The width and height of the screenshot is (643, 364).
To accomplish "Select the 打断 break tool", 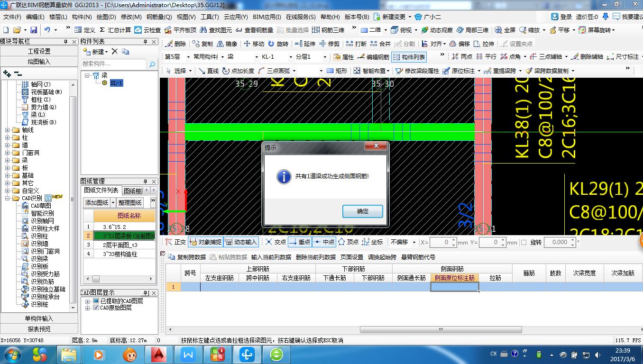I will 357,44.
